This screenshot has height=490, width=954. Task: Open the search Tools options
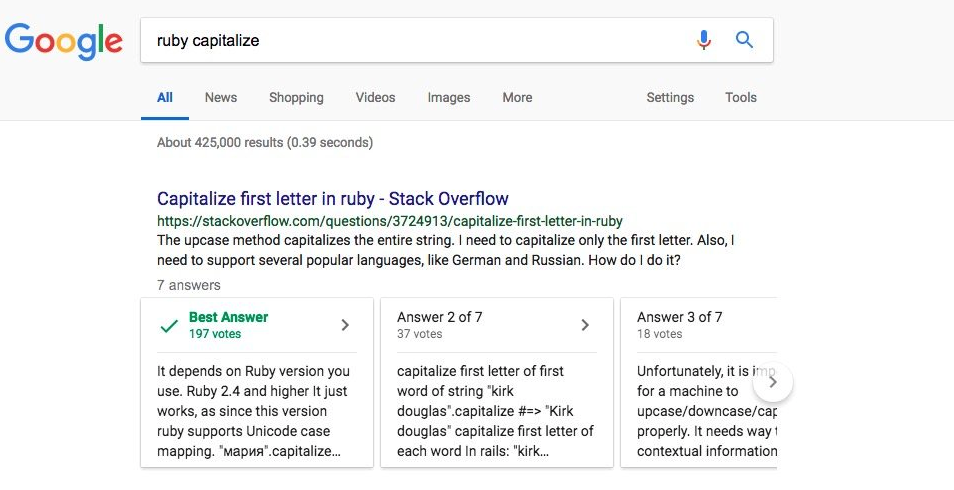click(x=740, y=97)
